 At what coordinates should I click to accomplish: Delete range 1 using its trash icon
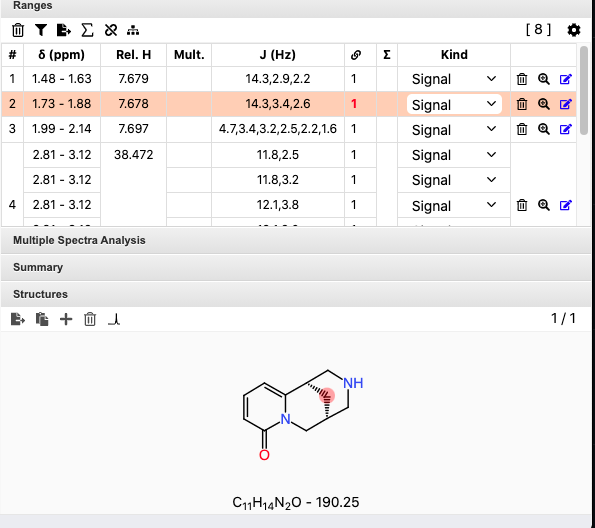tap(522, 79)
